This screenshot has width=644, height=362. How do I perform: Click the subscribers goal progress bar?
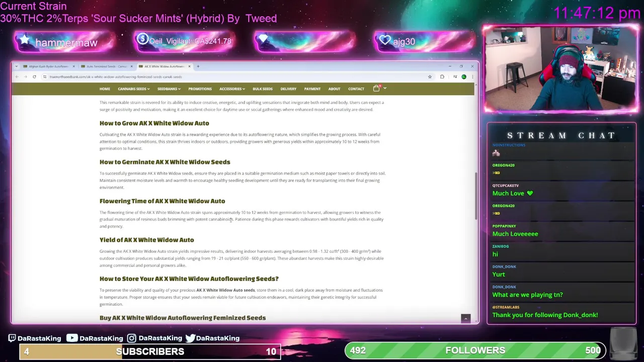(x=150, y=351)
